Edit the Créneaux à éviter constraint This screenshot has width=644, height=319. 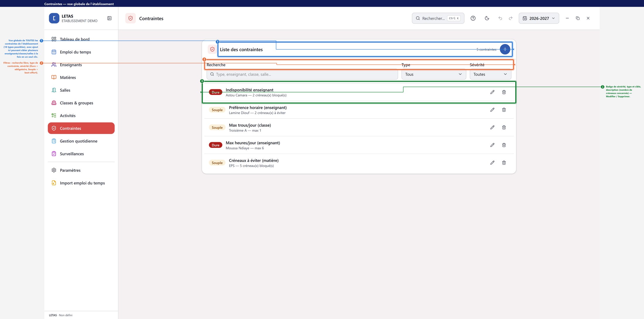tap(492, 163)
